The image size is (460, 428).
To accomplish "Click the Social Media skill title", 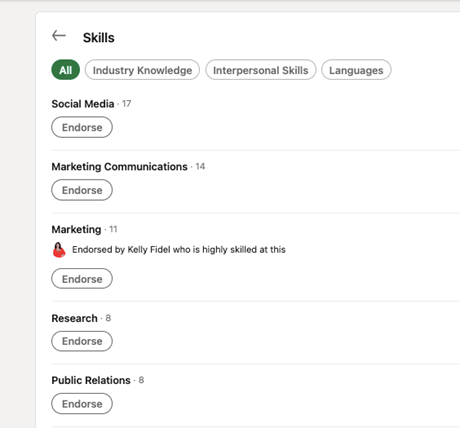I will [x=83, y=104].
